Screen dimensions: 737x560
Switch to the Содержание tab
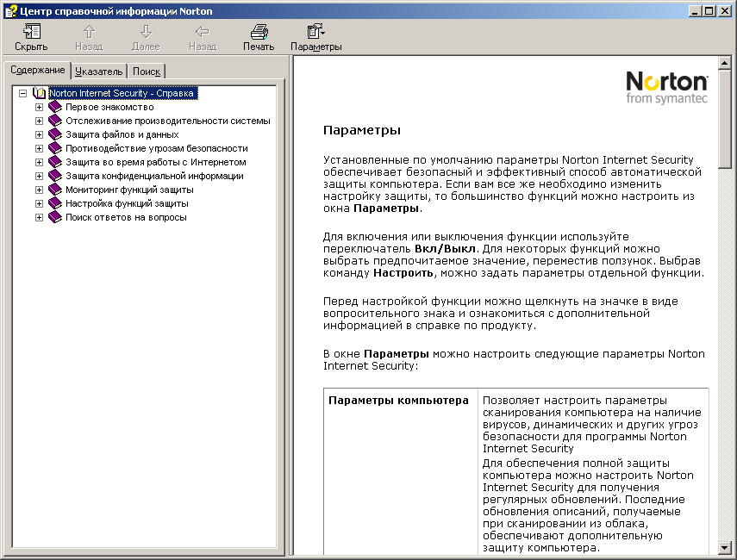(38, 70)
